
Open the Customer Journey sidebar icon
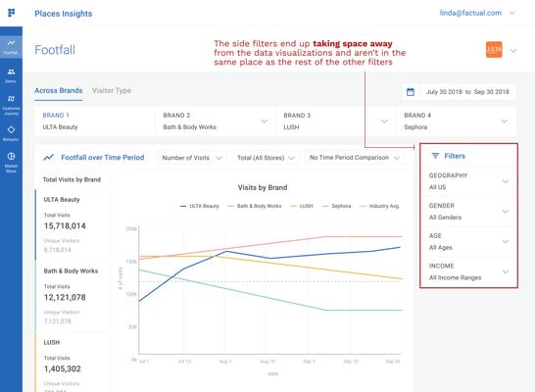click(x=11, y=105)
